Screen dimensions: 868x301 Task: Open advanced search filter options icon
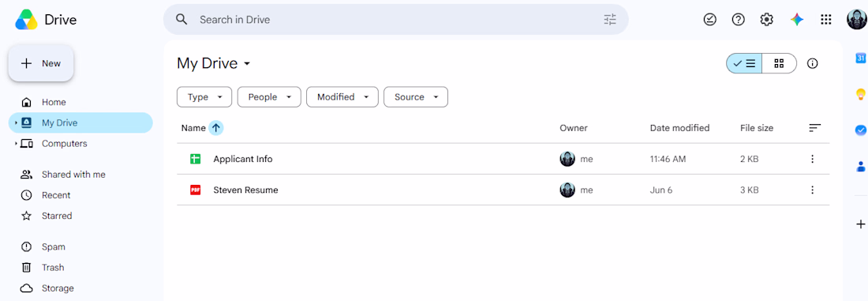pos(609,20)
